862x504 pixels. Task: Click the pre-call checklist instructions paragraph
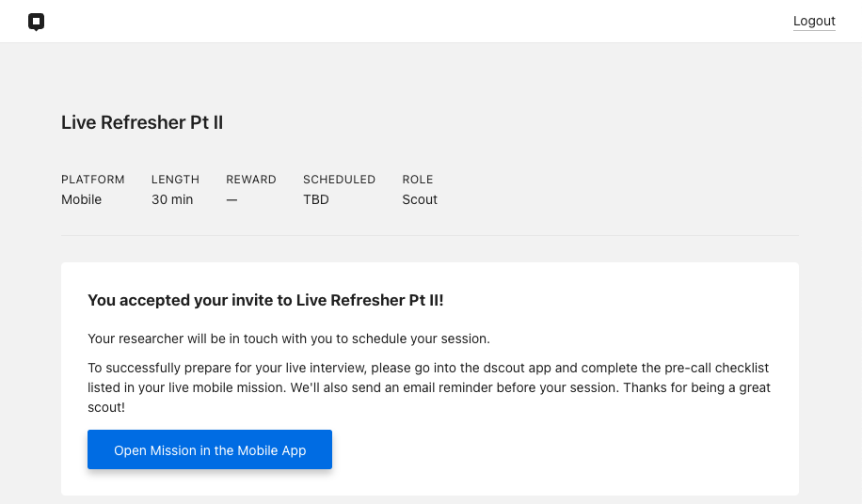pyautogui.click(x=429, y=387)
